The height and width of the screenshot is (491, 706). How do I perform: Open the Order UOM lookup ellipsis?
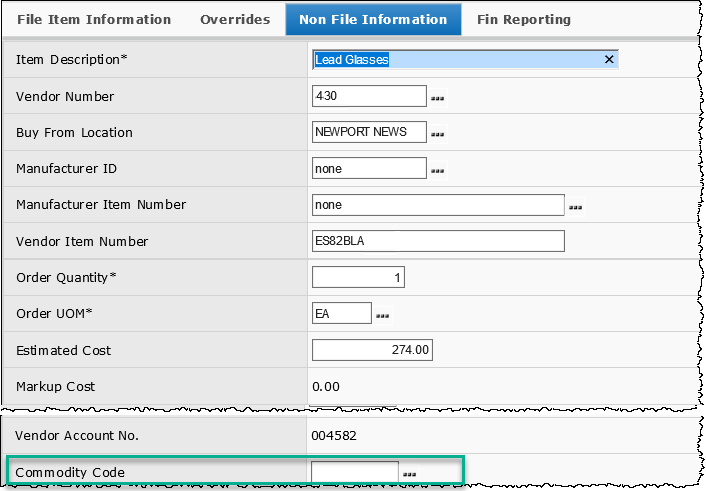[382, 316]
